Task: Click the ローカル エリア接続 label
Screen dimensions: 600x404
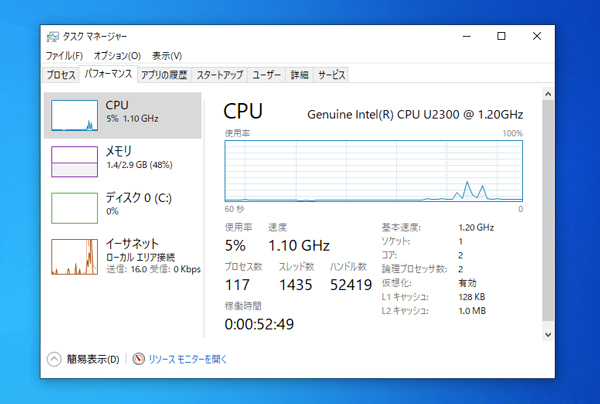Action: point(140,257)
